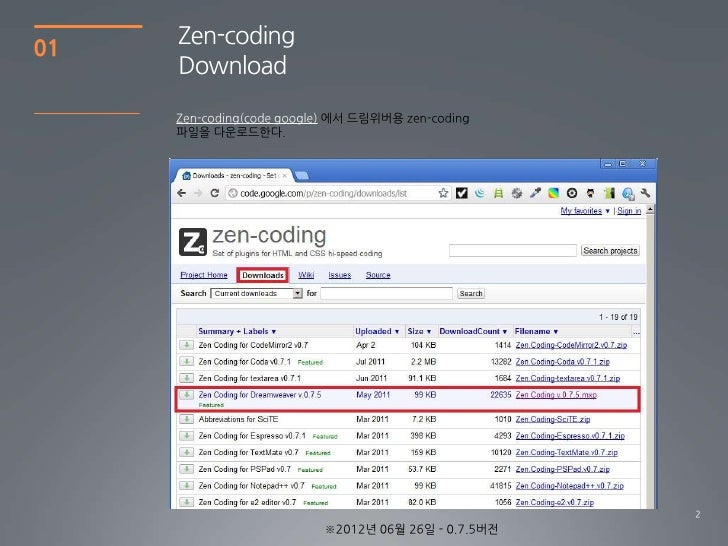This screenshot has height=546, width=728.
Task: Open Zen.Coding-PSPad.v0.7.zip link
Action: pos(563,469)
